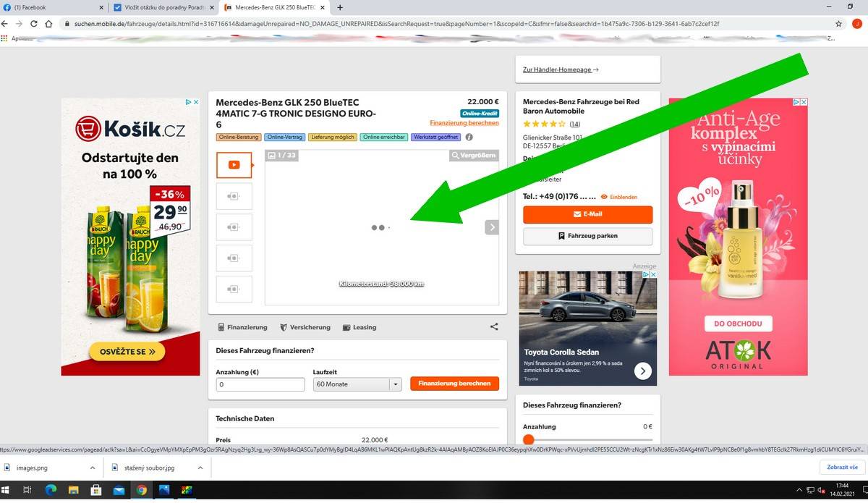The width and height of the screenshot is (868, 503).
Task: Reveal phone number via Einblenden
Action: 618,197
